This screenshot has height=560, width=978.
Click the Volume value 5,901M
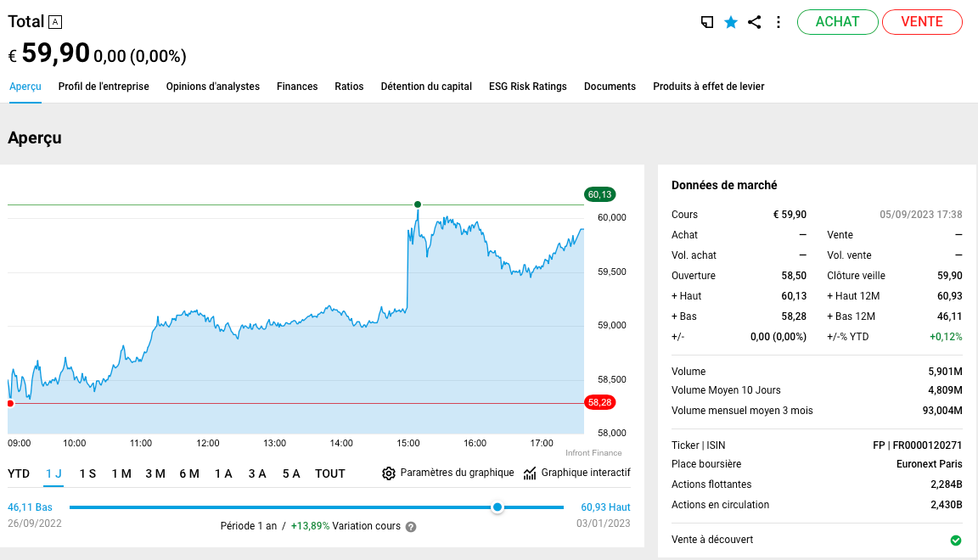[946, 372]
